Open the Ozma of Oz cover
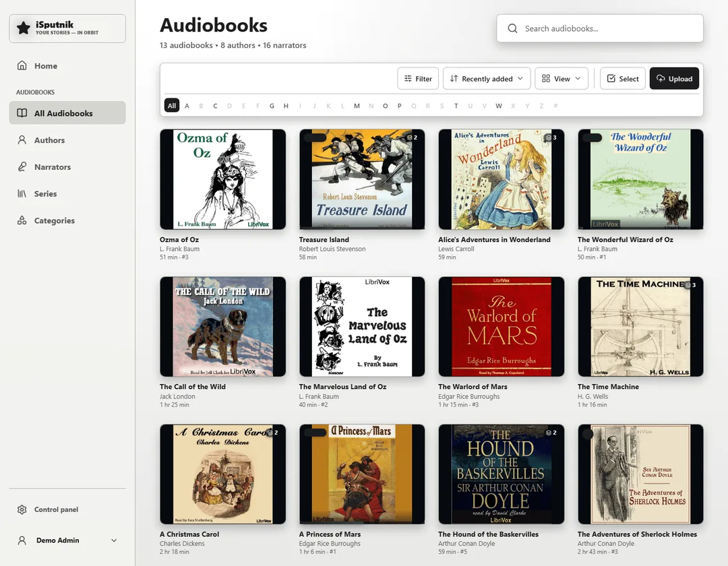This screenshot has height=566, width=728. click(x=223, y=179)
